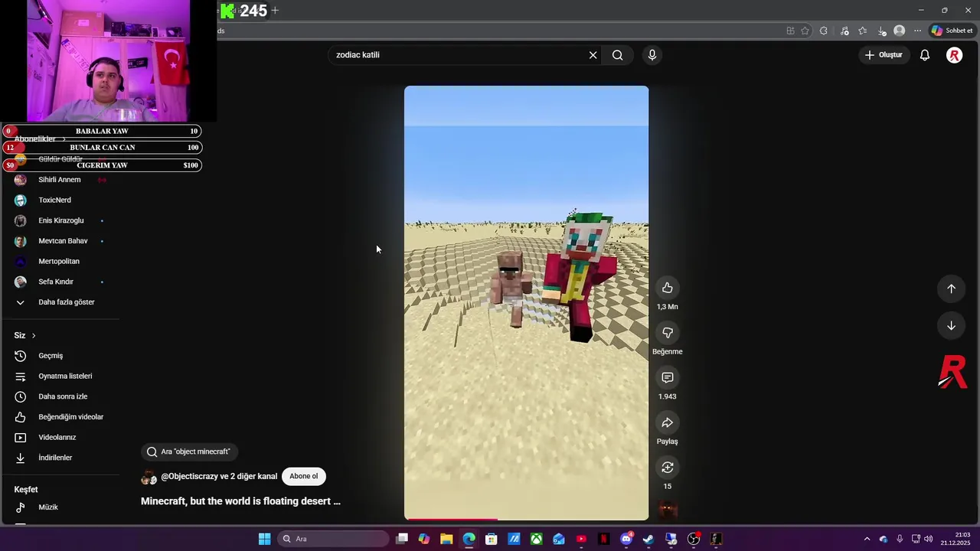Open the remix icon labeled 15
980x551 pixels.
[x=668, y=468]
